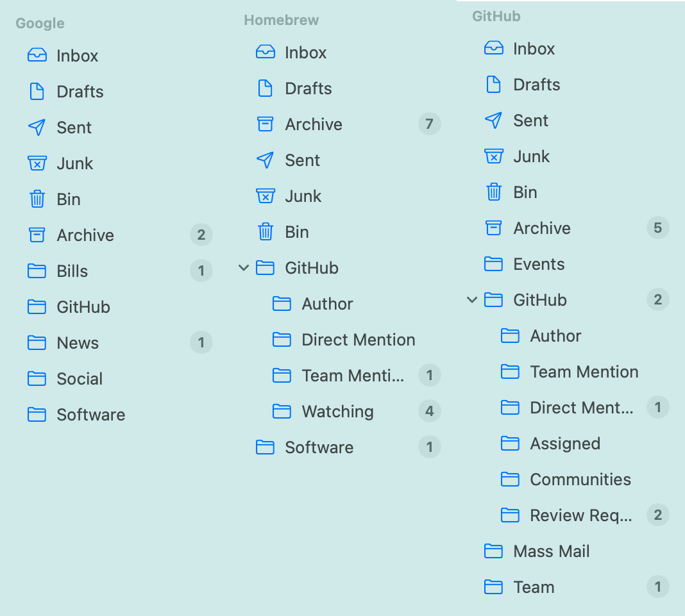
Task: Click the News folder icon under Google
Action: 37,343
